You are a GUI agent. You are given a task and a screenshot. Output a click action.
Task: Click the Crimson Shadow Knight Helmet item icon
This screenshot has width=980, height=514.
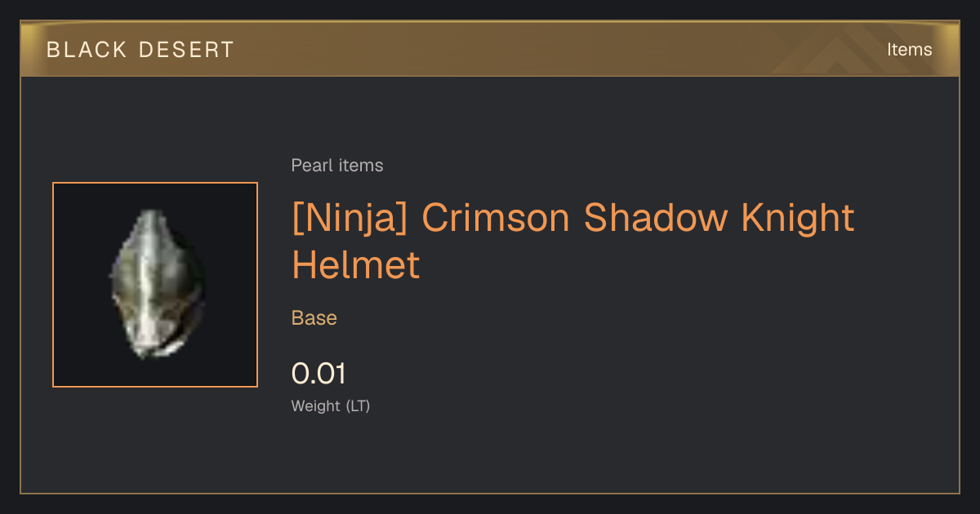click(x=157, y=284)
